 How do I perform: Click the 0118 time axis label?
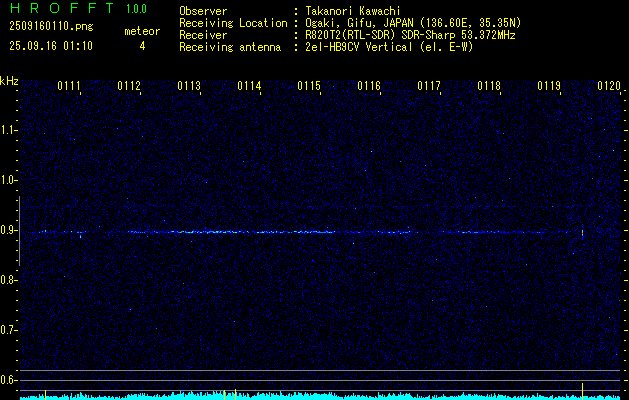click(x=489, y=86)
